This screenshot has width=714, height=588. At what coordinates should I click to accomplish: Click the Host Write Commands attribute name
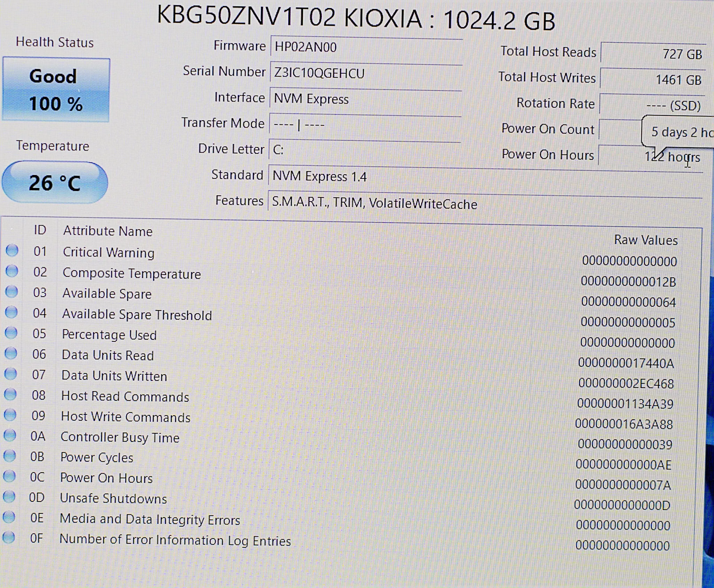(x=126, y=417)
